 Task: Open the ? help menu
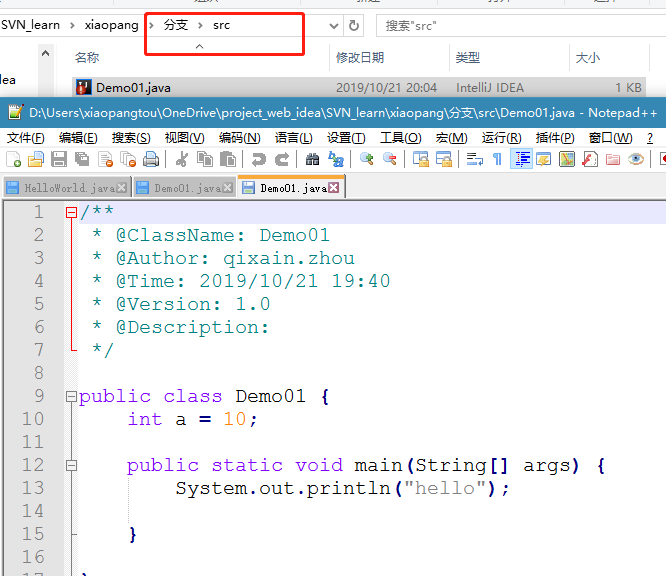(x=650, y=138)
